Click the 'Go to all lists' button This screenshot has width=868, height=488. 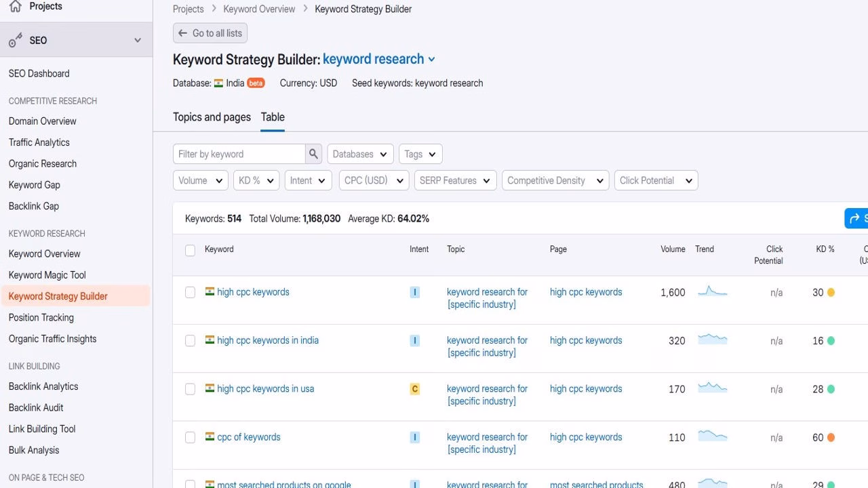(210, 33)
